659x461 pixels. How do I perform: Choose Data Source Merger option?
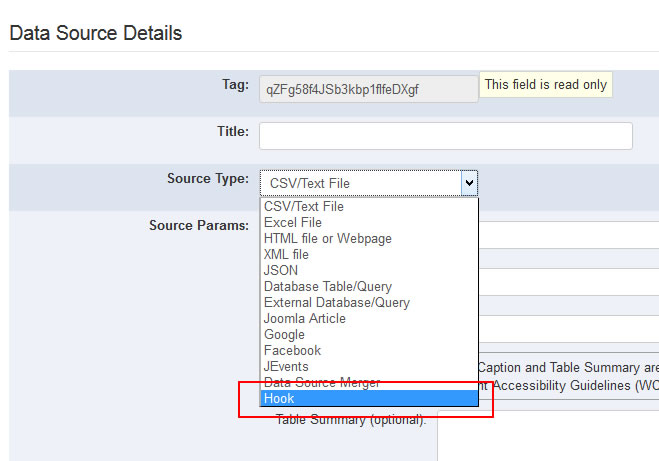(x=322, y=383)
